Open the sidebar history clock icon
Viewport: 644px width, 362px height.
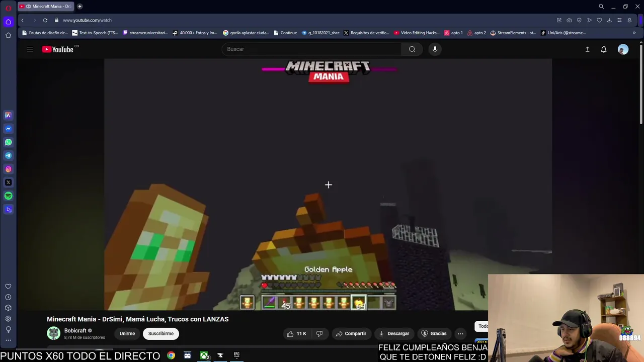pos(8,297)
